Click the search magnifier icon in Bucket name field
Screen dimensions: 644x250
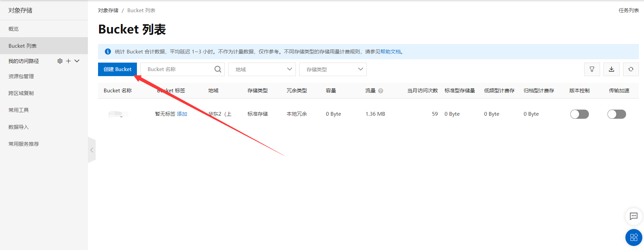click(218, 69)
